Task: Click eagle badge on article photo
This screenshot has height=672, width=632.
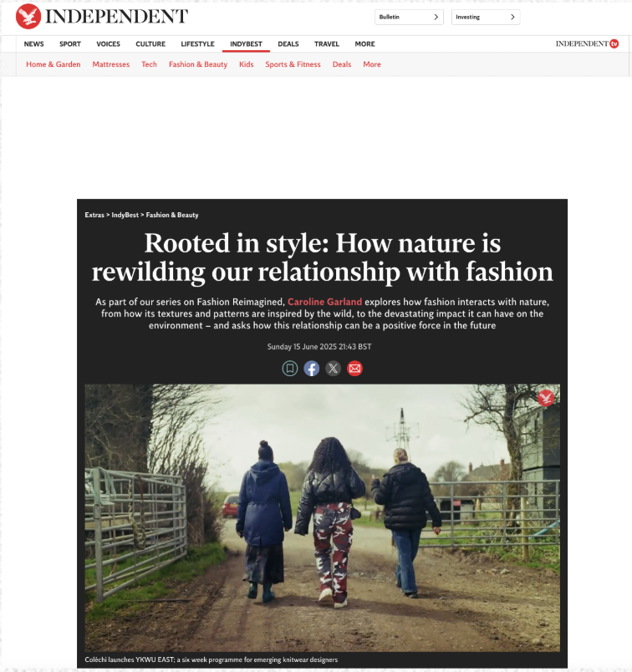Action: [545, 398]
